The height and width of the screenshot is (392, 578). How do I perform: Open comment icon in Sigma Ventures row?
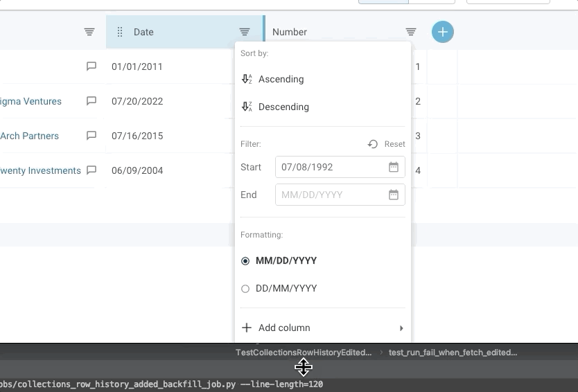pos(91,101)
